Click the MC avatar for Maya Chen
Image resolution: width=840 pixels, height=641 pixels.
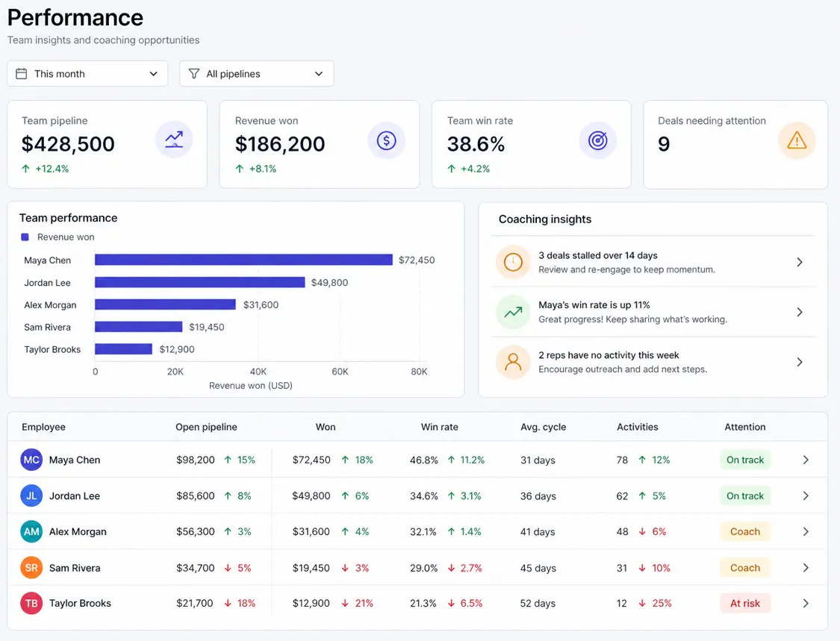coord(31,460)
